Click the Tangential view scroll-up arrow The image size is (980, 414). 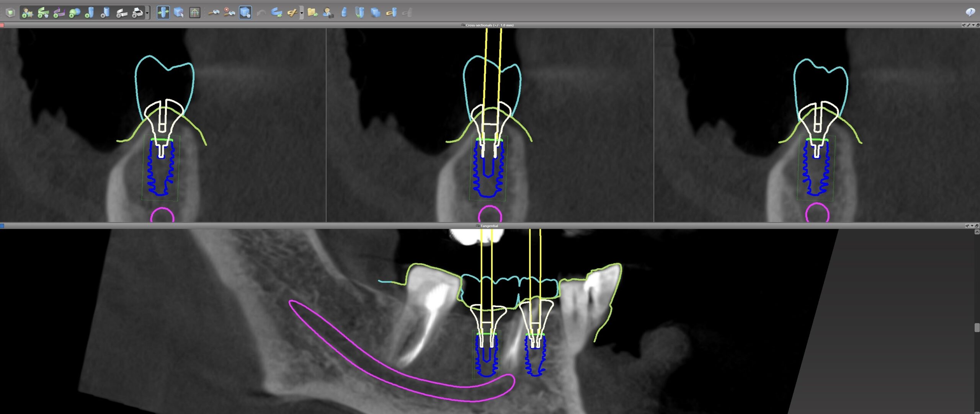[x=977, y=232]
